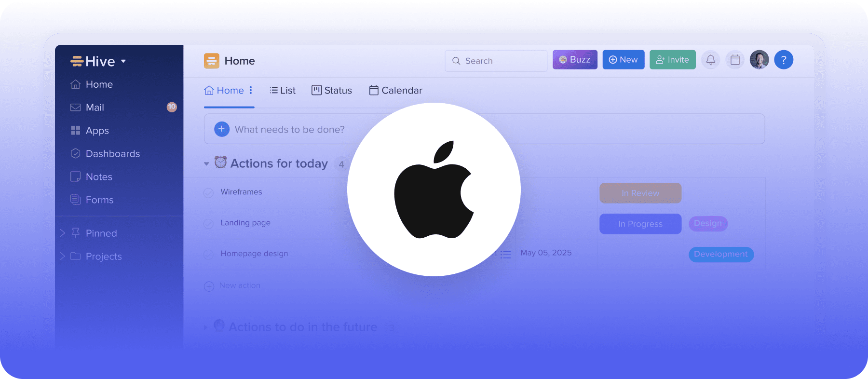Open Apps from the sidebar

(x=97, y=131)
